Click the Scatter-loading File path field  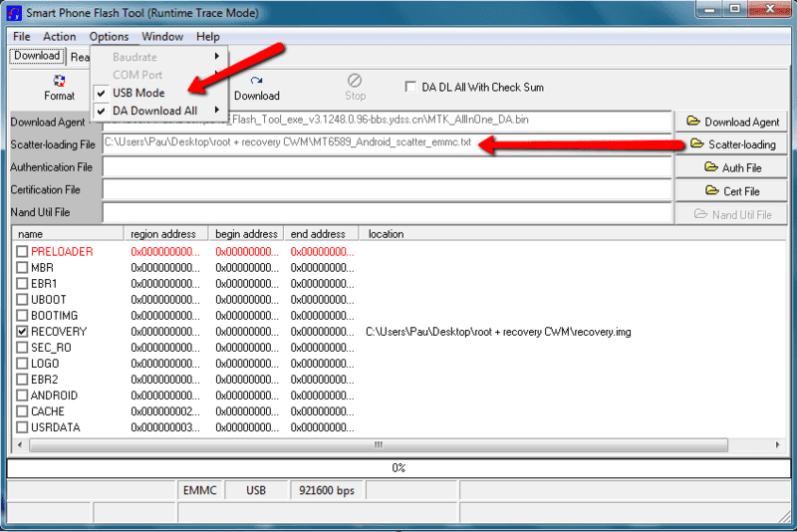coord(387,142)
